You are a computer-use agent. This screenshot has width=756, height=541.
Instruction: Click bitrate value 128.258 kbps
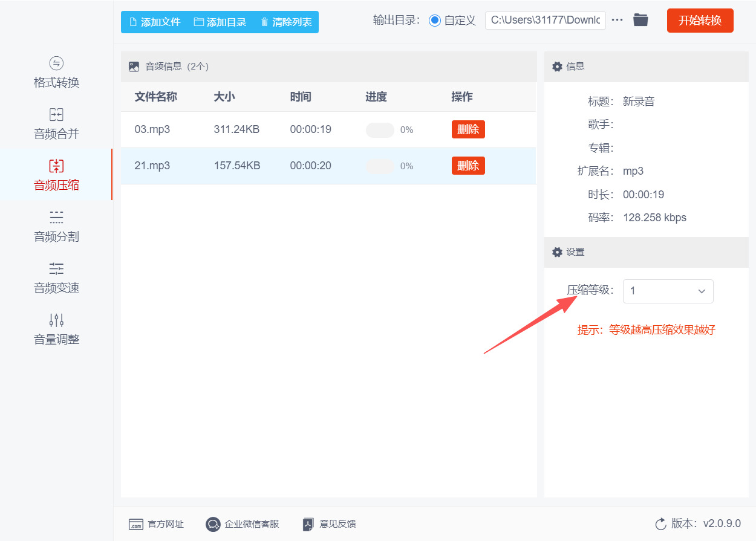654,218
